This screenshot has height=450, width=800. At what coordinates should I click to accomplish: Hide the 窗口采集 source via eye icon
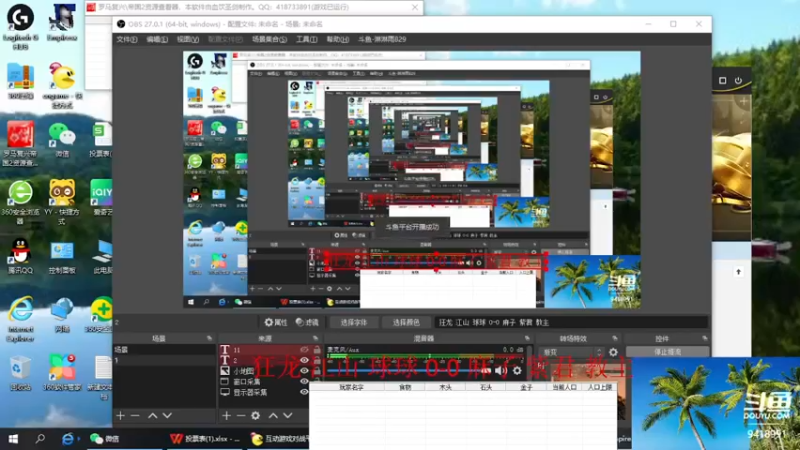pyautogui.click(x=305, y=382)
